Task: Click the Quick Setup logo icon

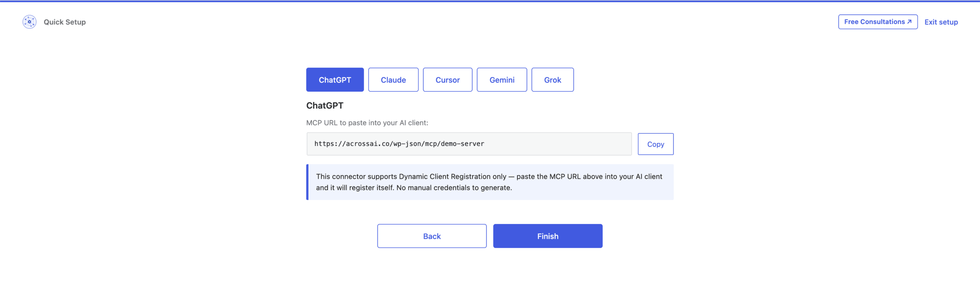Action: coord(29,22)
